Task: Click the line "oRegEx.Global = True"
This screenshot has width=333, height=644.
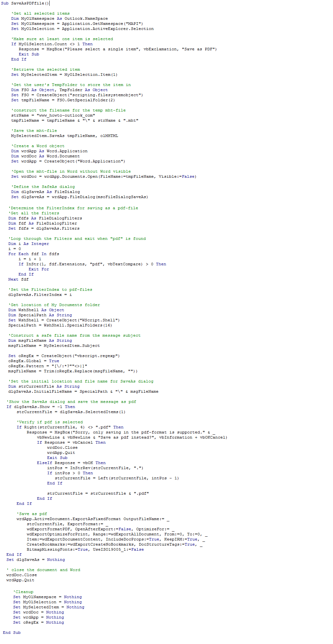Action: click(34, 361)
